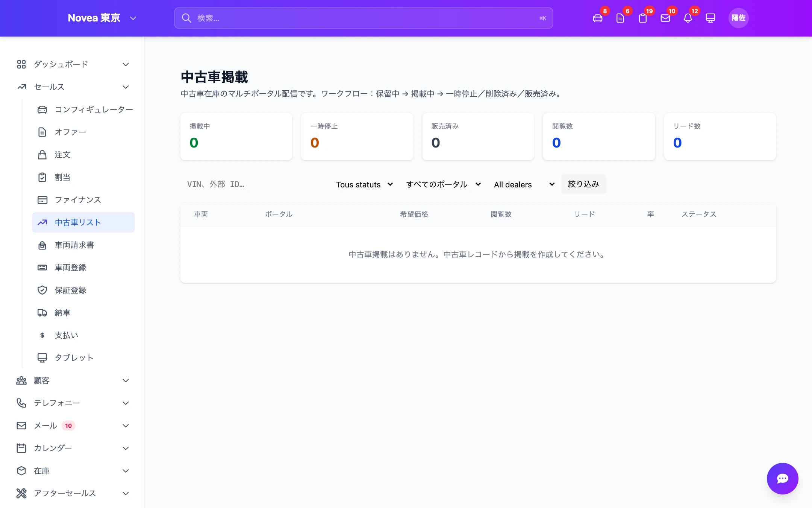Click the 車両請求書 icon
This screenshot has height=508, width=812.
(x=42, y=245)
